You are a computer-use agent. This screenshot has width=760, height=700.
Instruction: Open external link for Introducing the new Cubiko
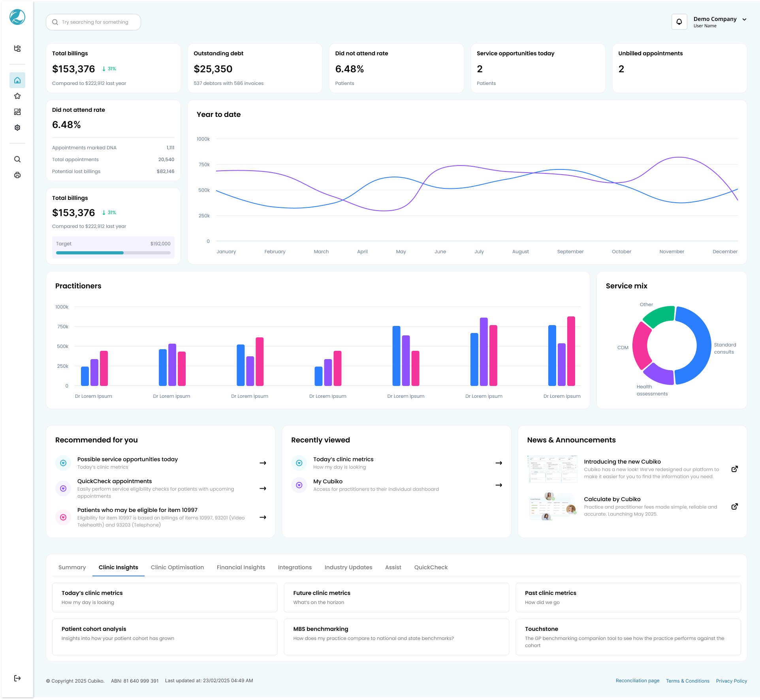coord(734,469)
